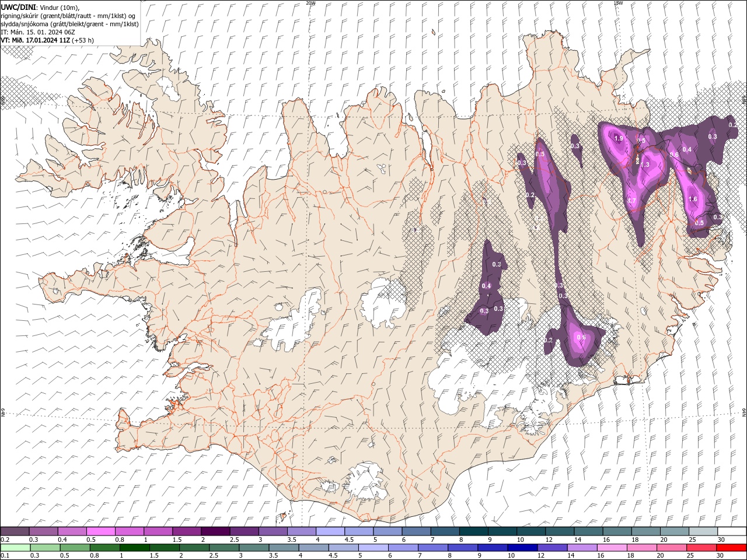Click the initial time 'IT: Mán. 15. 01. 2024 06Z'
Viewport: 747px width, 560px height.
click(38, 32)
